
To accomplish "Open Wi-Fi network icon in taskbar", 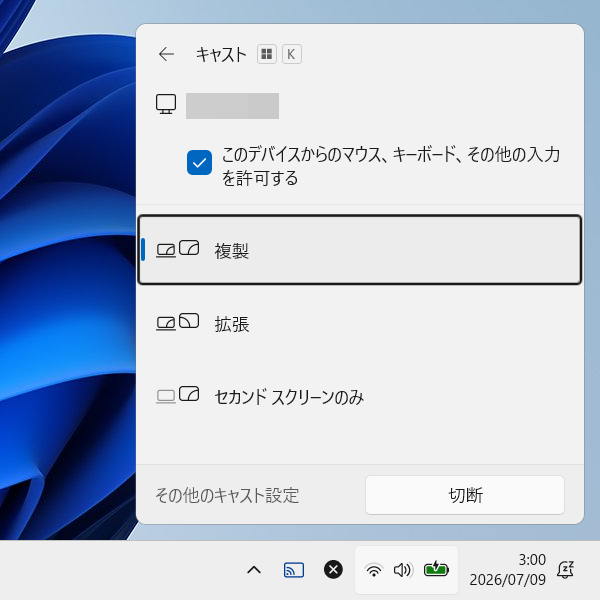I will click(x=373, y=570).
